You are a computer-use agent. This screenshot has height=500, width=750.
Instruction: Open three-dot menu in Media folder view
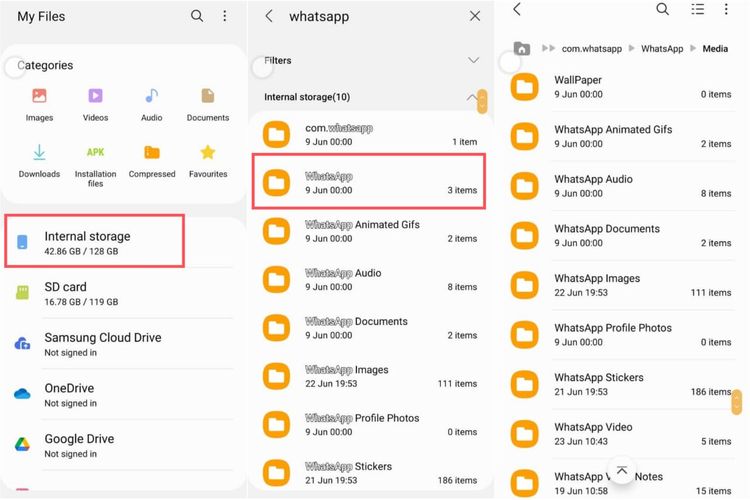[x=726, y=9]
